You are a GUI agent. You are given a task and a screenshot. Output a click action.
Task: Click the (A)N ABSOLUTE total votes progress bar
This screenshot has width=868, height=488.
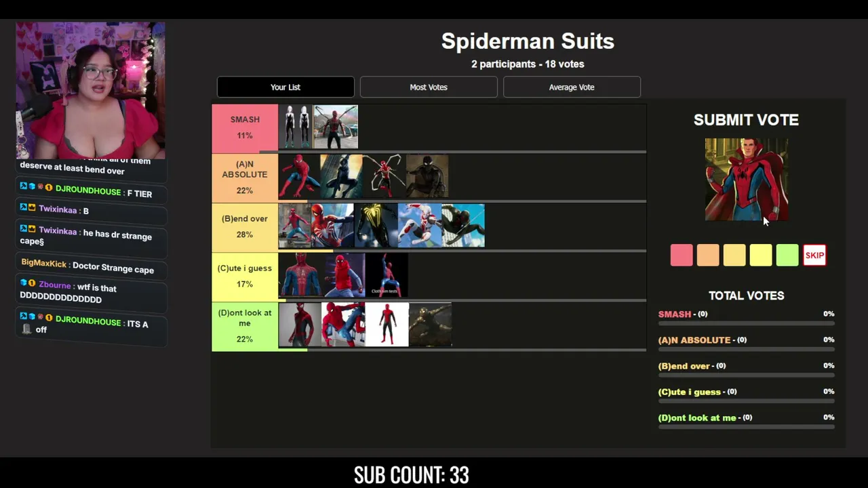pyautogui.click(x=746, y=349)
